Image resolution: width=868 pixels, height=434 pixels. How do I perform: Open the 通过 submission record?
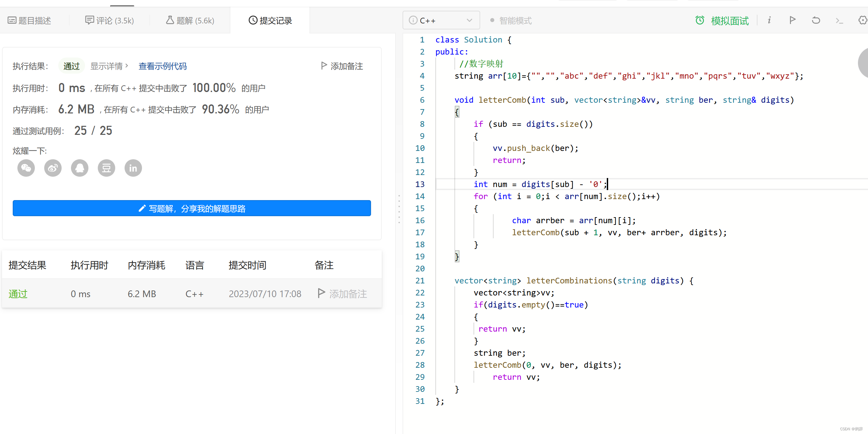[18, 293]
